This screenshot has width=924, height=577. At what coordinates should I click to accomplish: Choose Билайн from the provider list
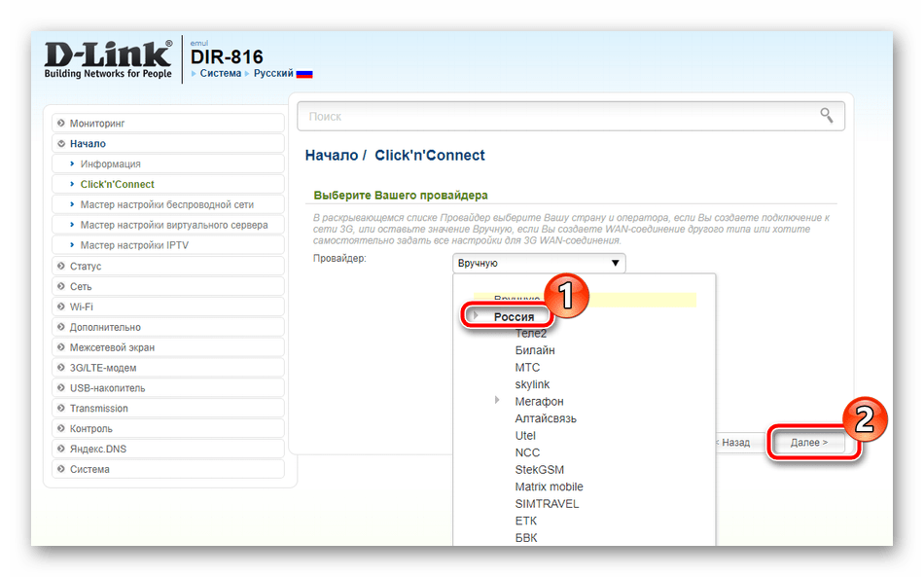535,350
